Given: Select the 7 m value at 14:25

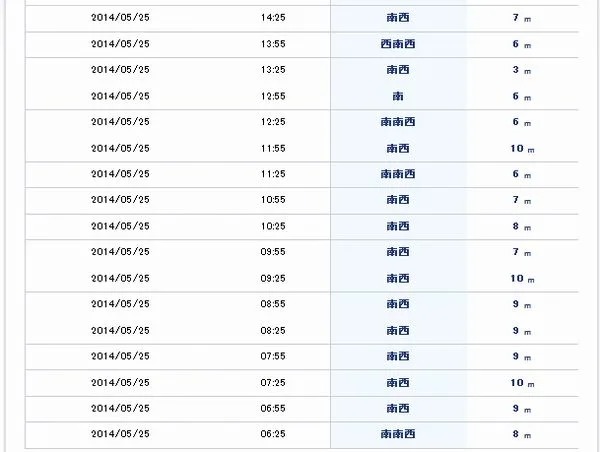Looking at the screenshot, I should [x=522, y=18].
